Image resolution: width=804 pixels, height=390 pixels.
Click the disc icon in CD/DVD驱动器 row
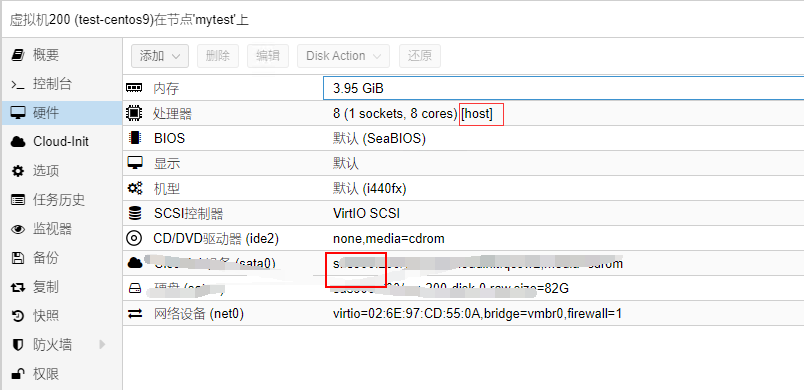click(x=134, y=239)
